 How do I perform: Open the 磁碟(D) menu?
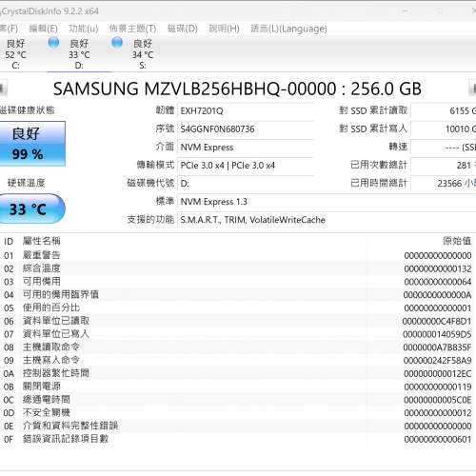(183, 29)
